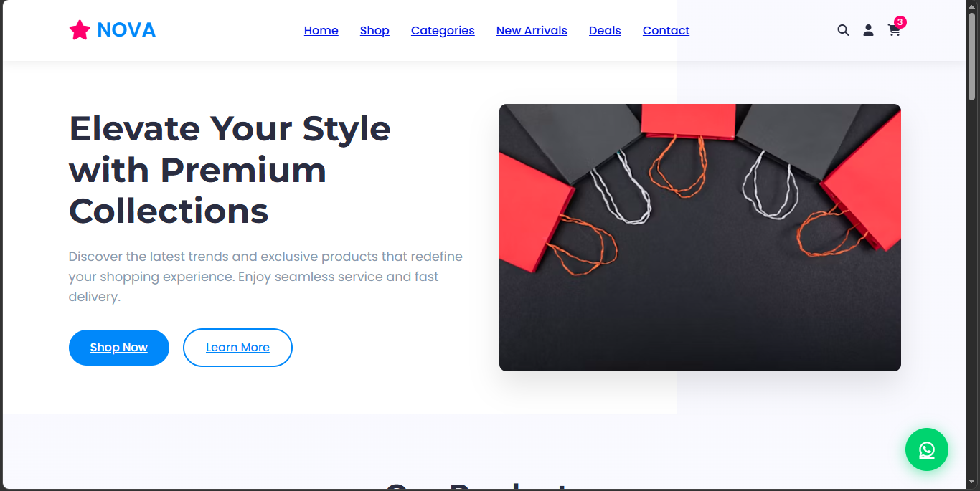
Task: Click the shopping bags hero image
Action: tap(700, 237)
